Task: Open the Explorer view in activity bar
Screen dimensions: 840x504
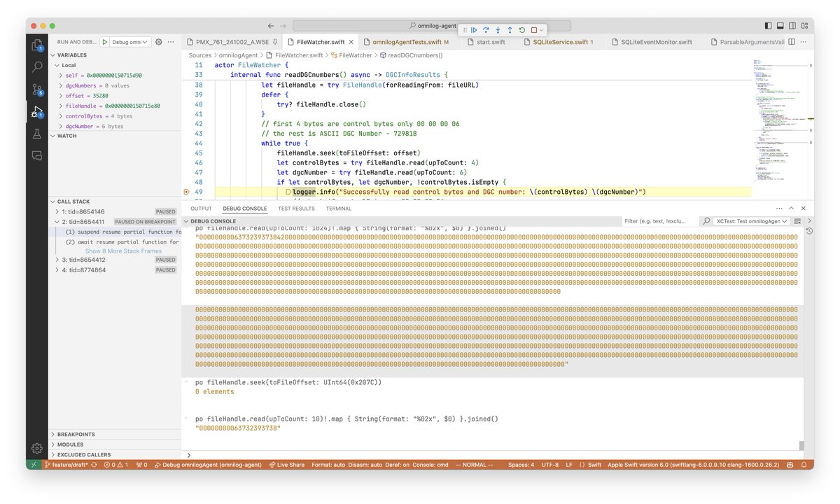Action: pyautogui.click(x=37, y=45)
